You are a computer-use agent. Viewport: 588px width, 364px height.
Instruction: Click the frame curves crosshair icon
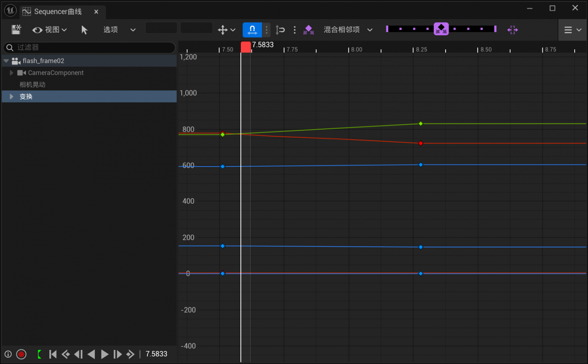[513, 29]
